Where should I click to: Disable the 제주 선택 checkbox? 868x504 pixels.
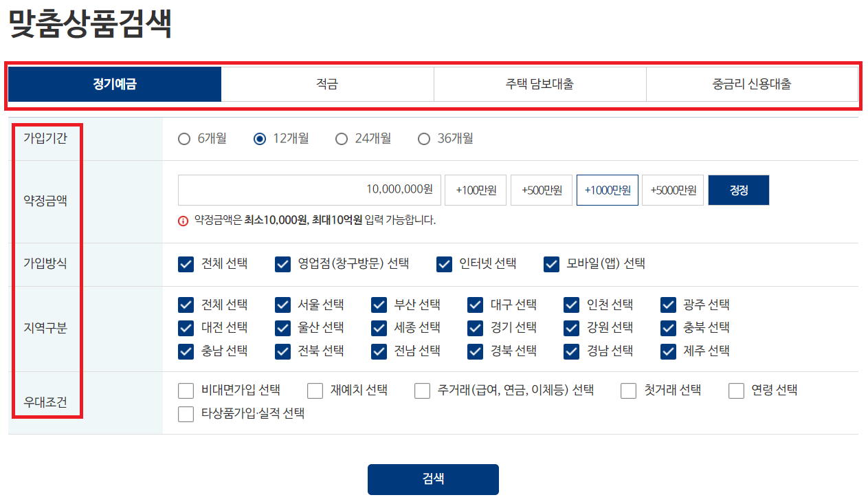667,351
